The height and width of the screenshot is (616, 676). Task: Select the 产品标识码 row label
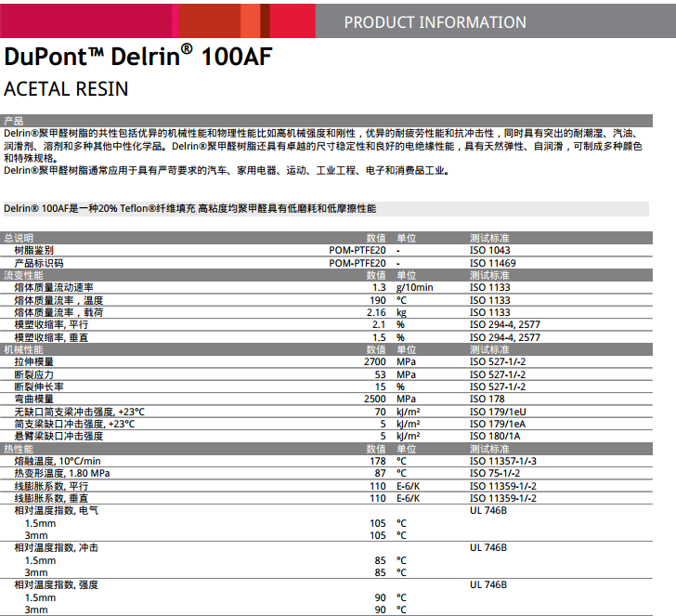tap(39, 263)
